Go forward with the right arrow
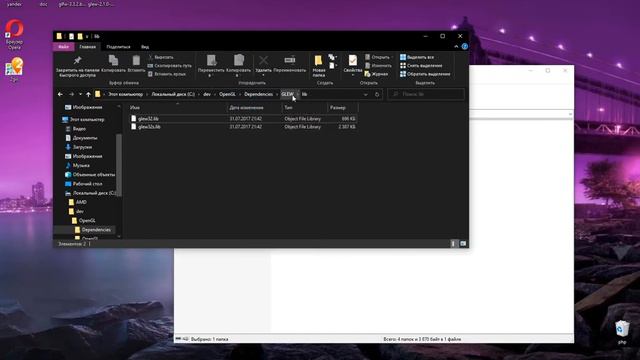This screenshot has width=640, height=360. point(71,94)
